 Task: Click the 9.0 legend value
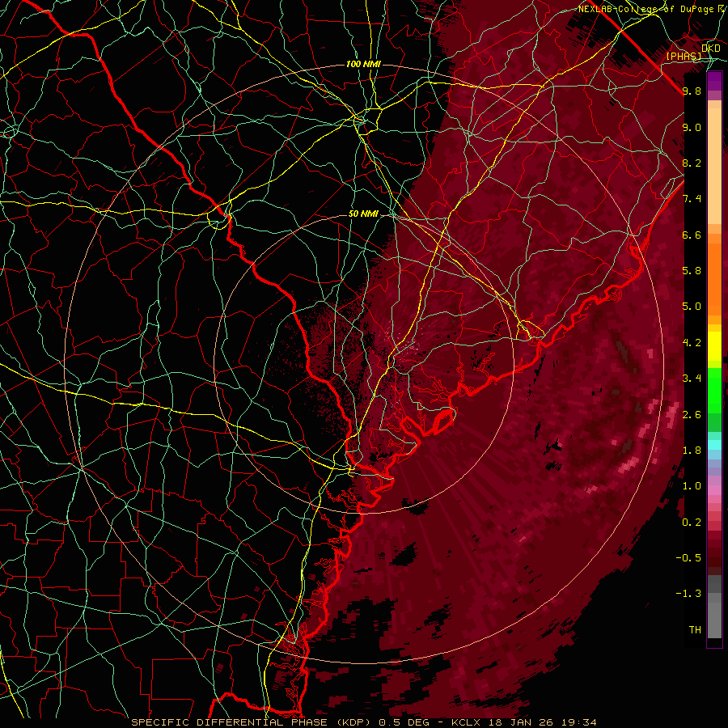692,127
